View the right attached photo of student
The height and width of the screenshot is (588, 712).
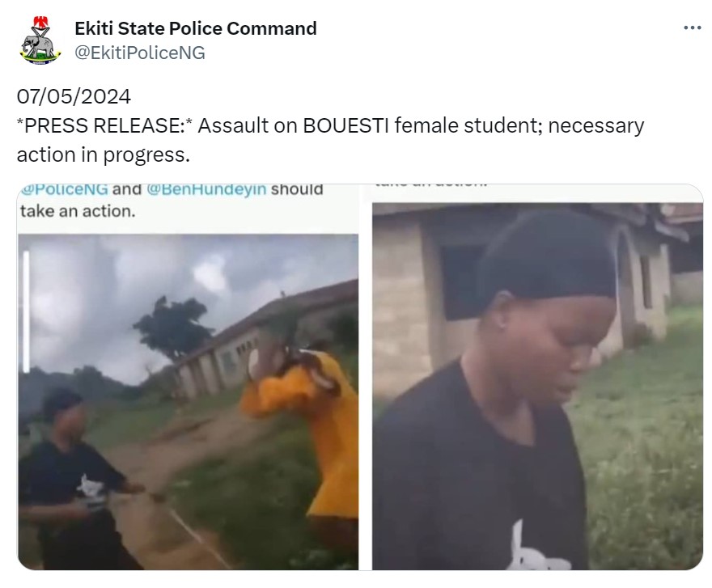pyautogui.click(x=537, y=377)
